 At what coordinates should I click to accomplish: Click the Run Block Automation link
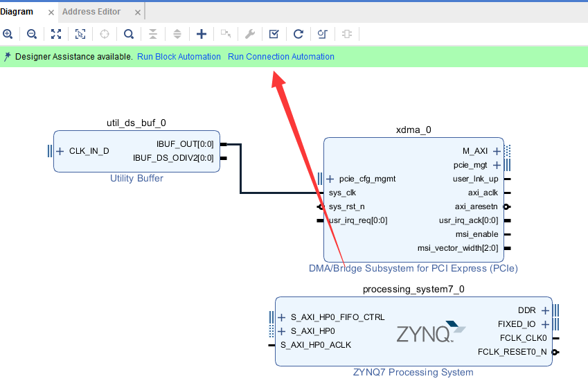(179, 57)
